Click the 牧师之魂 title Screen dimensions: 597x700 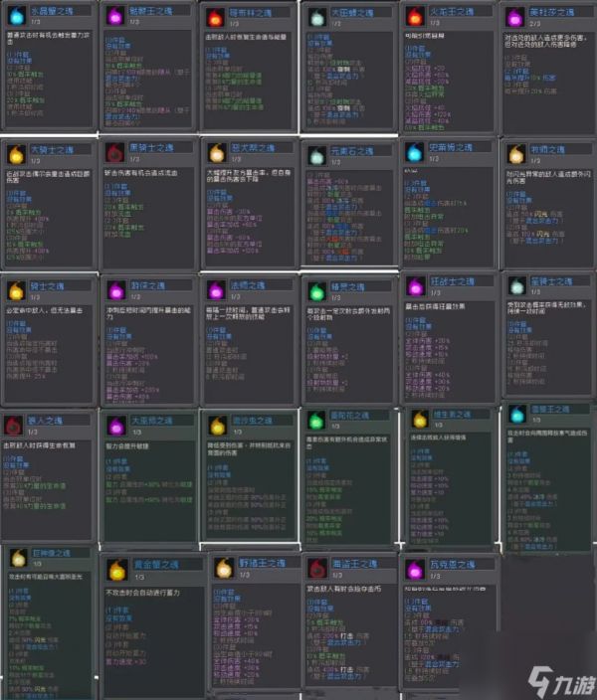(547, 149)
